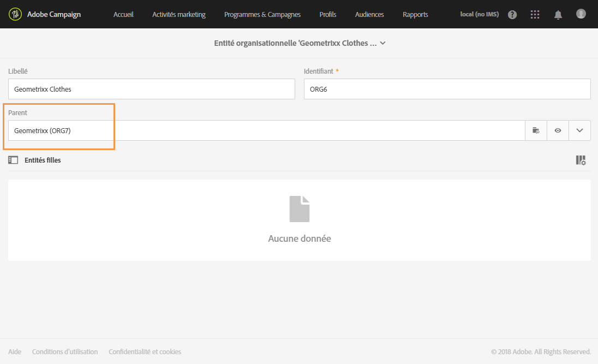Open the help question mark icon

pyautogui.click(x=512, y=15)
